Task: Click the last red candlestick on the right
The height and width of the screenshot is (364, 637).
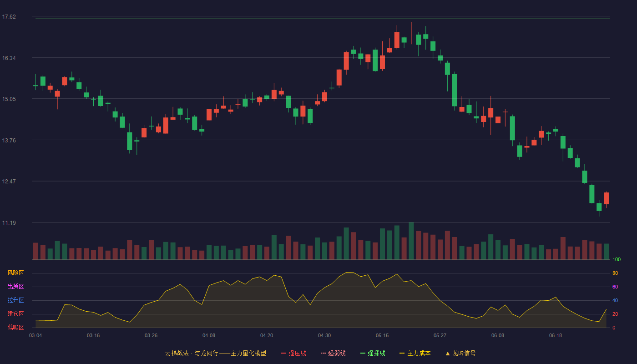Action: click(x=606, y=198)
